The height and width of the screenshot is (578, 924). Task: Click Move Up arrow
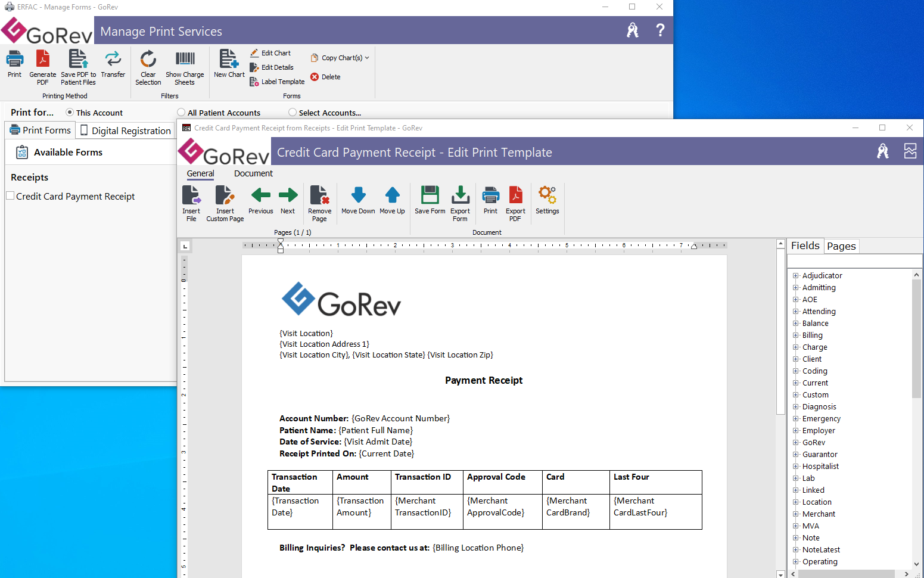tap(392, 200)
